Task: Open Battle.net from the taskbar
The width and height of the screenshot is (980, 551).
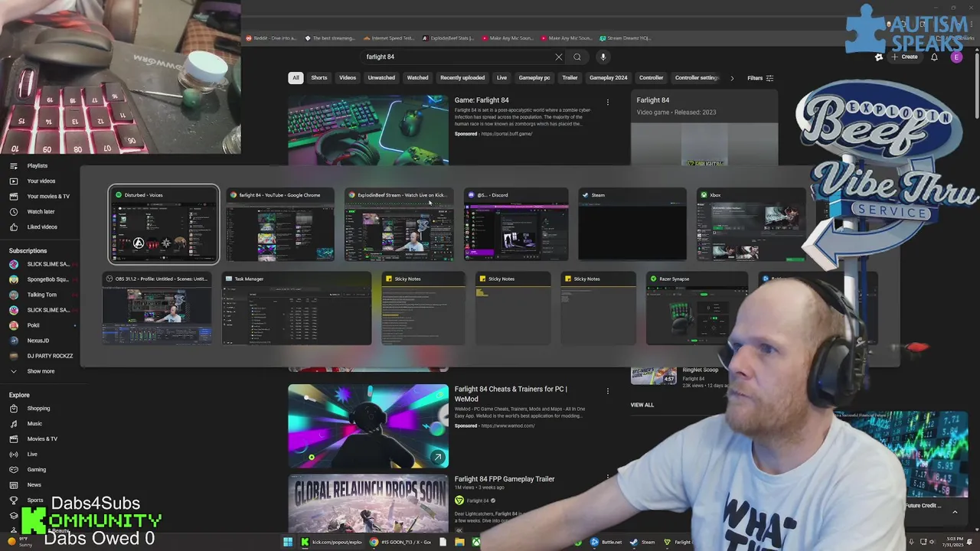Action: pos(606,542)
